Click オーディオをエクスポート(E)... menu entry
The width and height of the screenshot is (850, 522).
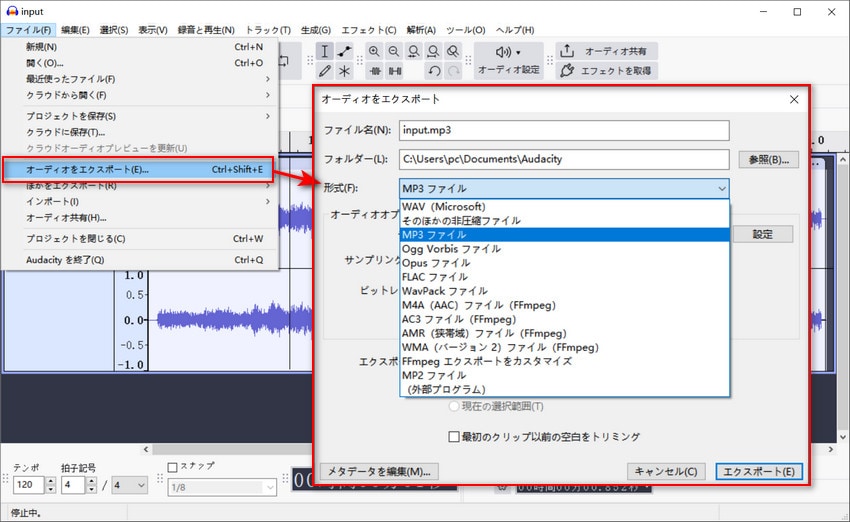pos(138,170)
